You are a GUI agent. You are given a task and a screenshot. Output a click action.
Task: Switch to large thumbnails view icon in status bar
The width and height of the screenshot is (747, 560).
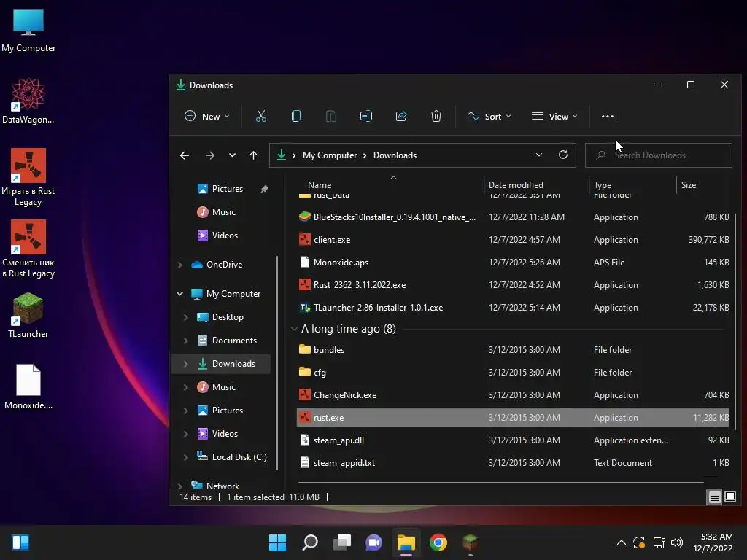tap(730, 497)
